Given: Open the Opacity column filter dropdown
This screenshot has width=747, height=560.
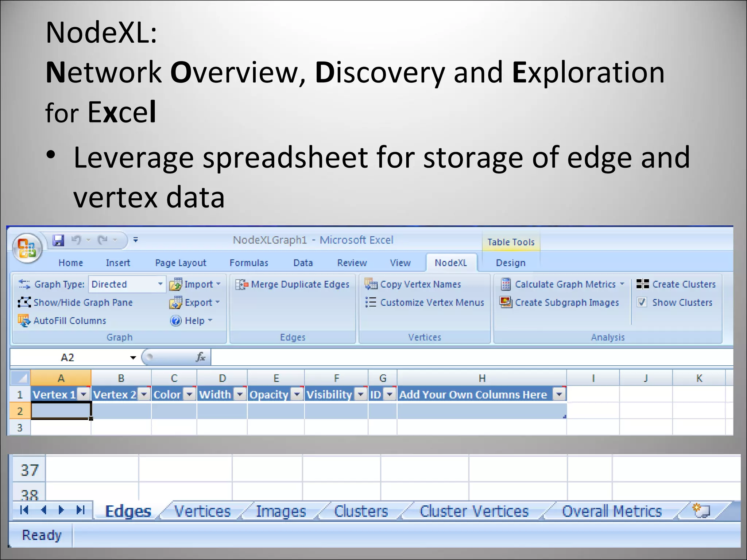Looking at the screenshot, I should (297, 394).
